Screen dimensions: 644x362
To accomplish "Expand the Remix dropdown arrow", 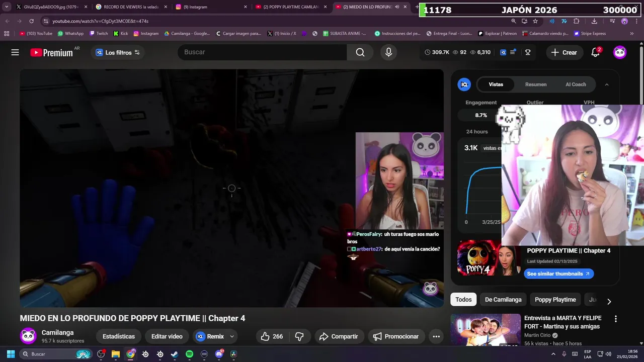I will click(232, 336).
